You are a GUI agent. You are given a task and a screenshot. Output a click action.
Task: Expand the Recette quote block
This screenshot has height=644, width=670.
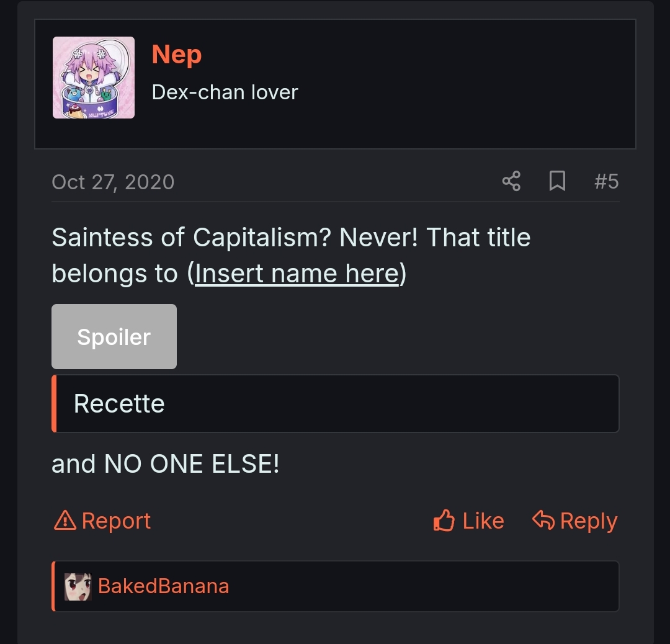[x=335, y=403]
